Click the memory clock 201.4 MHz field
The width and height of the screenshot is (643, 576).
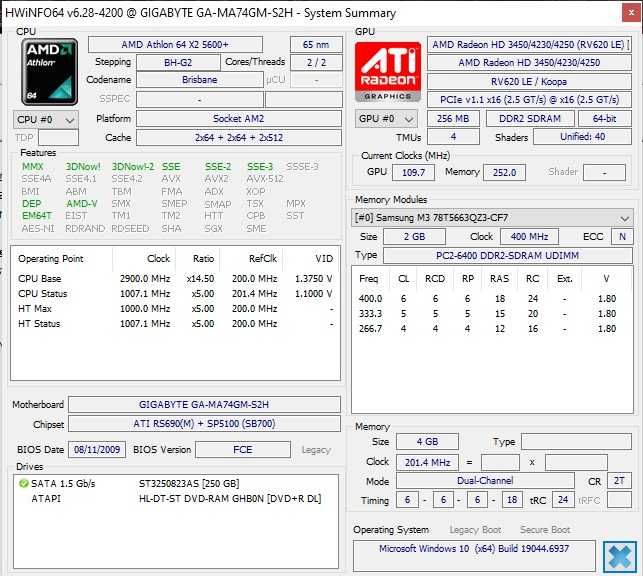tap(427, 462)
